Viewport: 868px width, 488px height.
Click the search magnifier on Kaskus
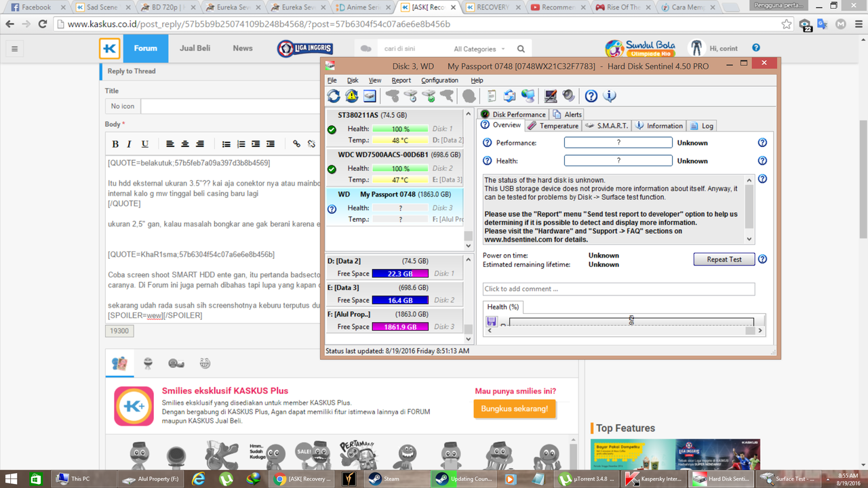pos(521,49)
